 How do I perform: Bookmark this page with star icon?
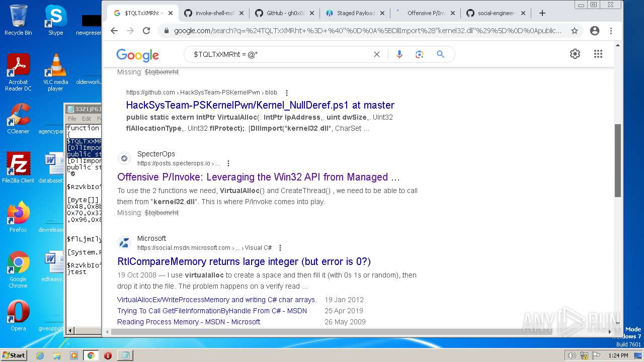pos(575,31)
